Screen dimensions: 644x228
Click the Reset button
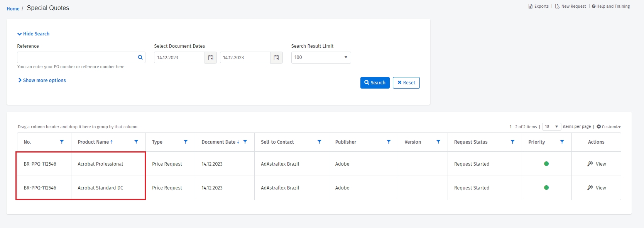pos(406,83)
